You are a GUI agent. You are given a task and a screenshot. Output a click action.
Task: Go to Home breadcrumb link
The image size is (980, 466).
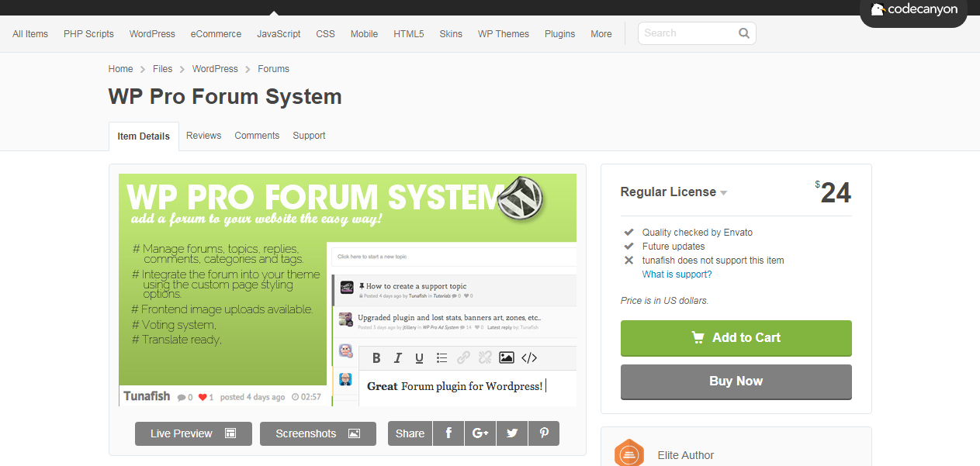[120, 69]
